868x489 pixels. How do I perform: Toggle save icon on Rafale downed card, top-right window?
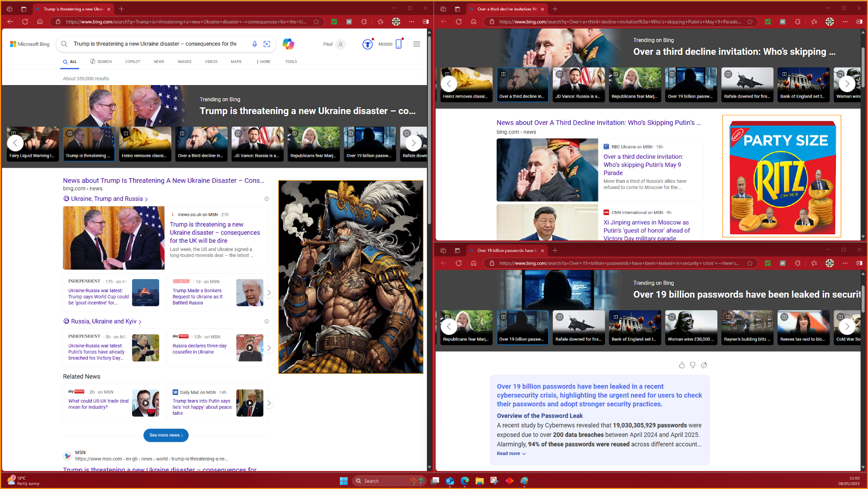click(x=728, y=74)
